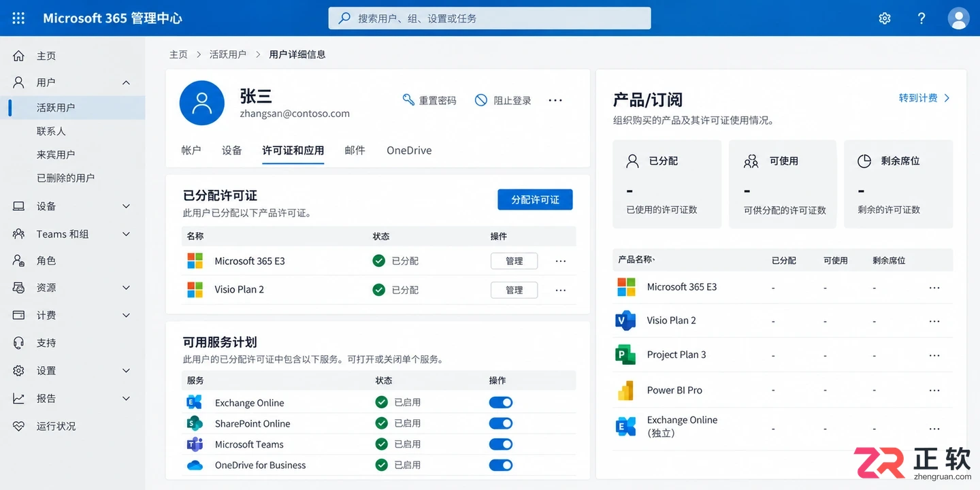This screenshot has height=490, width=980.
Task: Open the help question mark icon
Action: pyautogui.click(x=921, y=18)
